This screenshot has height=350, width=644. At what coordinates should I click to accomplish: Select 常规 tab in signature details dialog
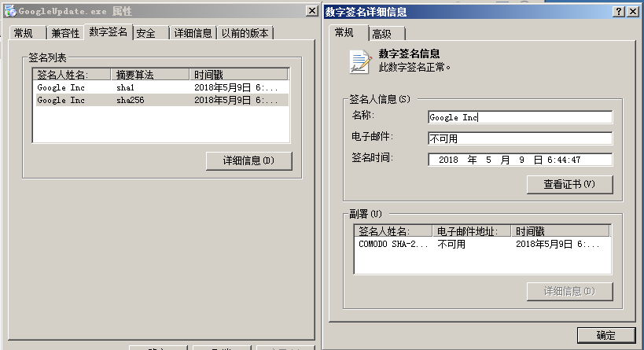[x=348, y=32]
